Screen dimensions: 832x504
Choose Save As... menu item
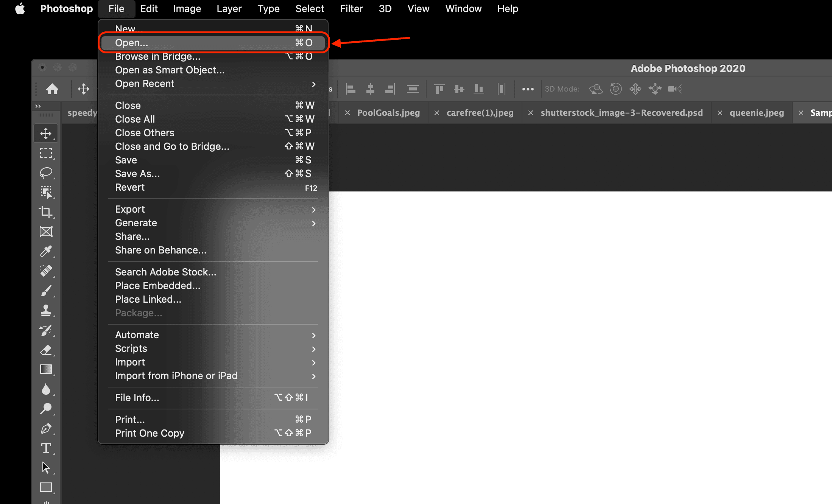213,174
